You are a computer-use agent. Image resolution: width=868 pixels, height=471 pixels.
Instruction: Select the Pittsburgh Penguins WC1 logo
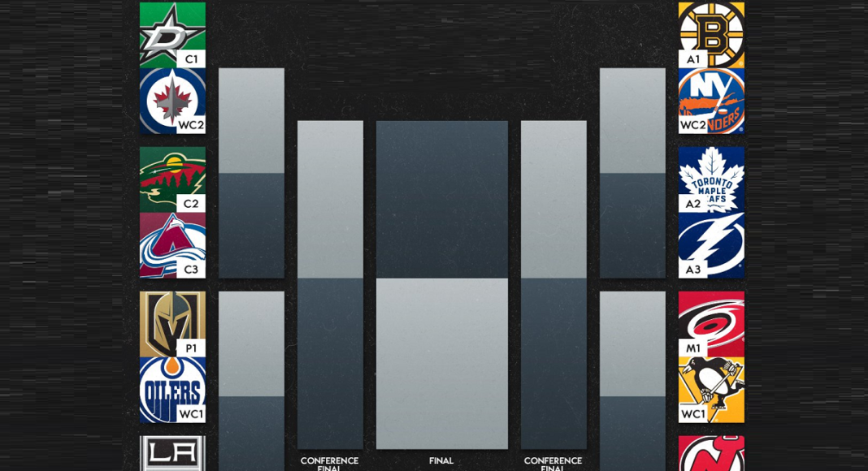tap(711, 391)
